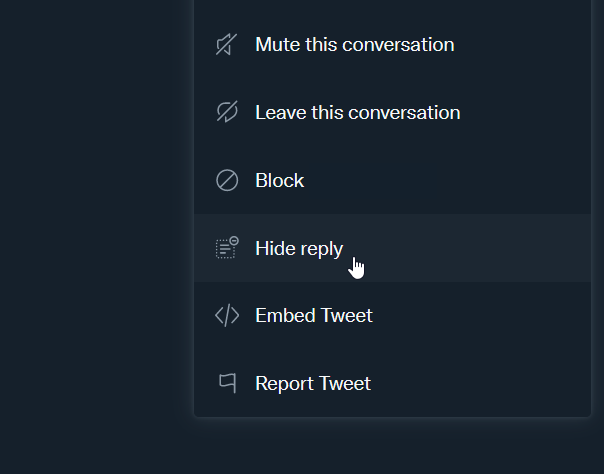Viewport: 604px width, 474px height.
Task: Select "Embed Tweet" from the menu
Action: click(x=392, y=316)
